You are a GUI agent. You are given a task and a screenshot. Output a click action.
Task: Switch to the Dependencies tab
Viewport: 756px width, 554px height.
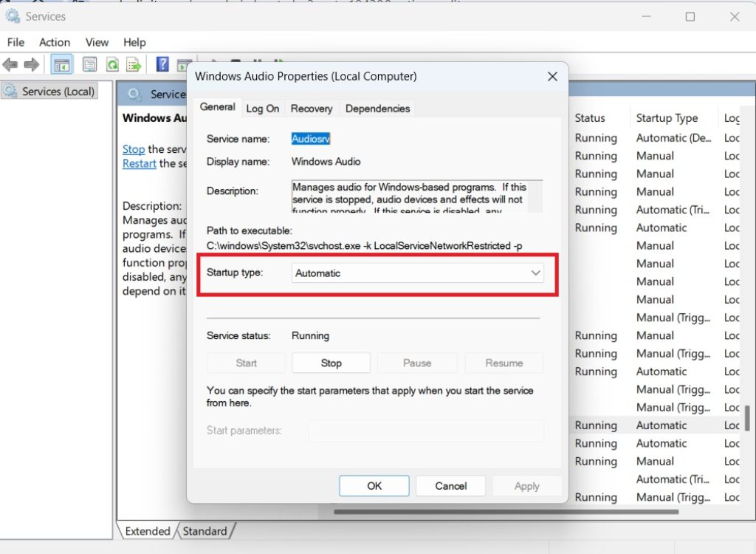(x=377, y=109)
